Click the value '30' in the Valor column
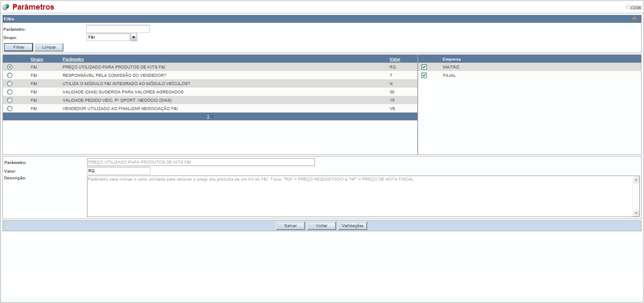This screenshot has width=644, height=303. [x=392, y=92]
